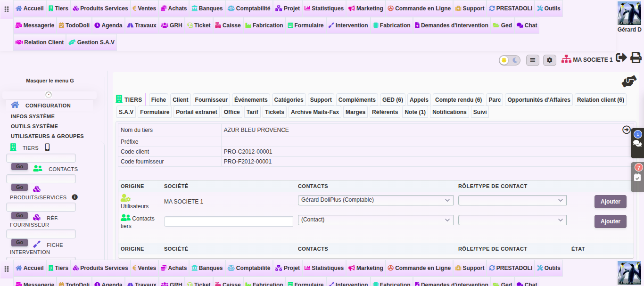This screenshot has height=286, width=644.
Task: Click the wrench icon beside FICHE INTERVENTION
Action: click(37, 244)
